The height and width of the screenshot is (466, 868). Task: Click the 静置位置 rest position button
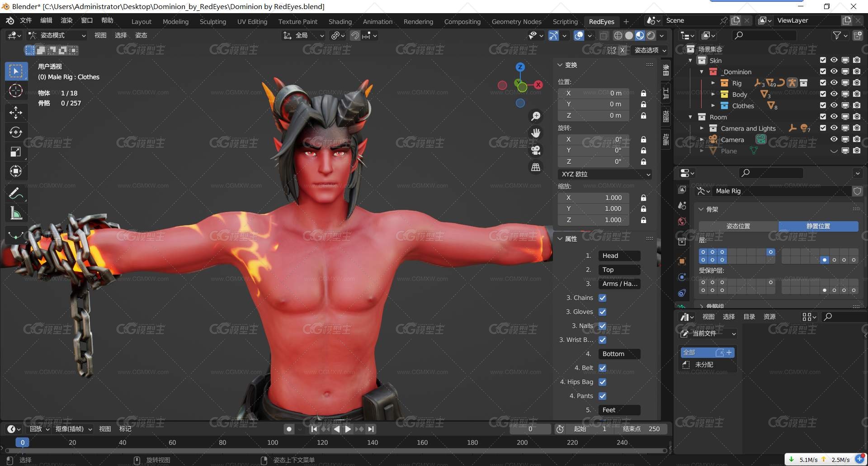[x=818, y=226]
